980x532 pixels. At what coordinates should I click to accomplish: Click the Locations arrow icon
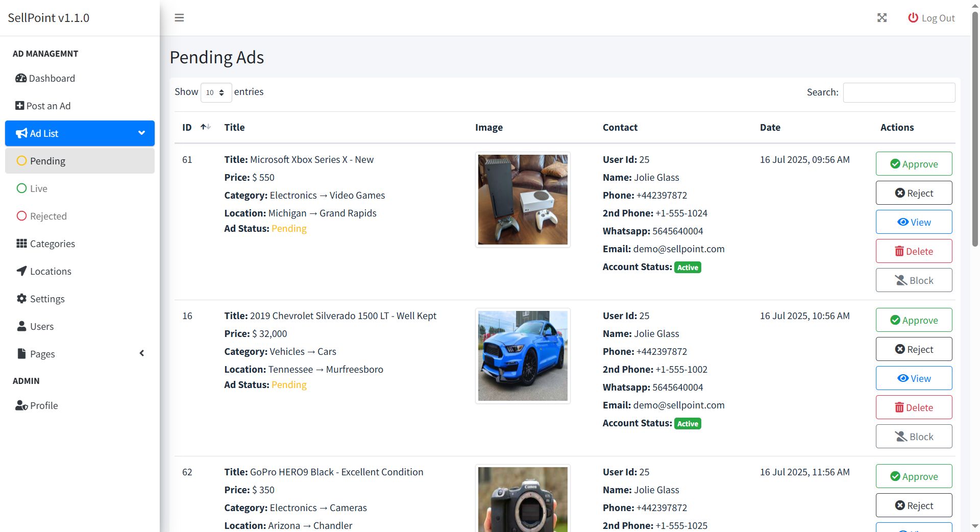21,271
